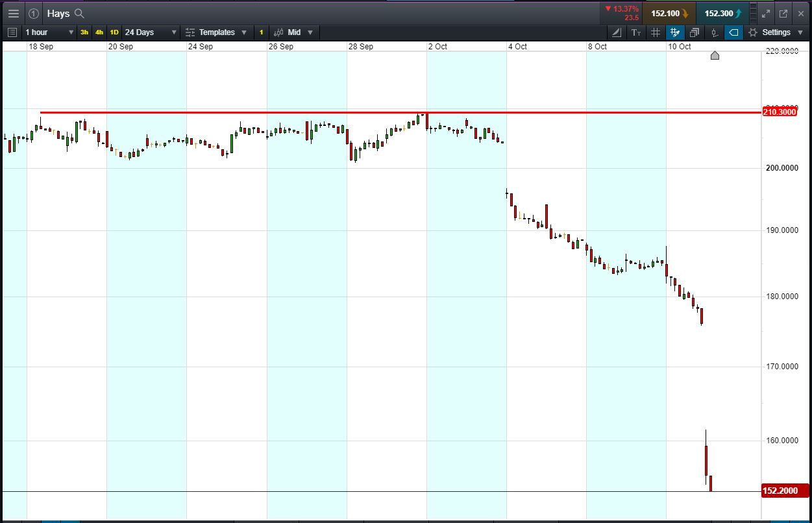The height and width of the screenshot is (523, 812).
Task: Search for a product via magnifier icon
Action: (79, 13)
